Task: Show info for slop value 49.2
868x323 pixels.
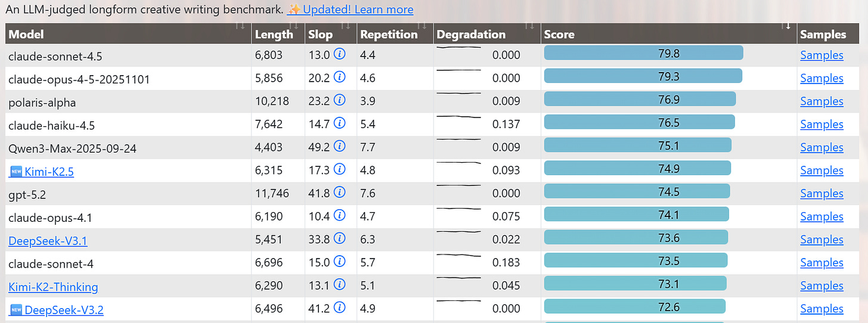Action: (340, 147)
